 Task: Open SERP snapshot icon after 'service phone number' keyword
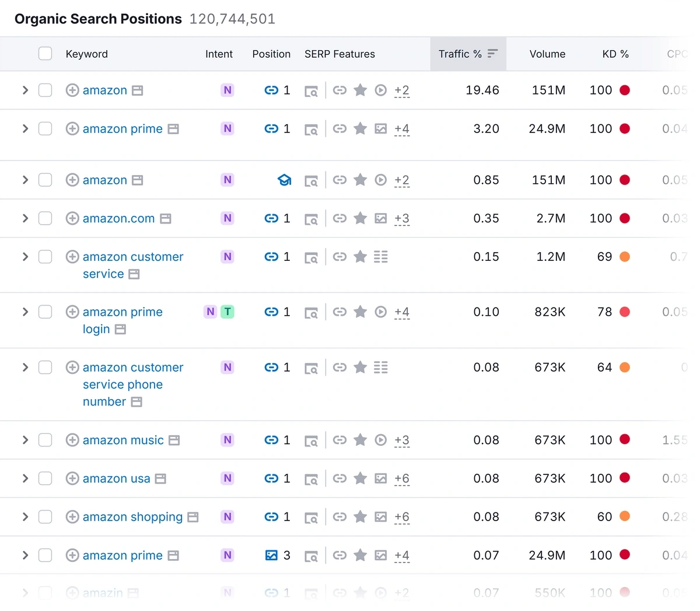pyautogui.click(x=136, y=402)
